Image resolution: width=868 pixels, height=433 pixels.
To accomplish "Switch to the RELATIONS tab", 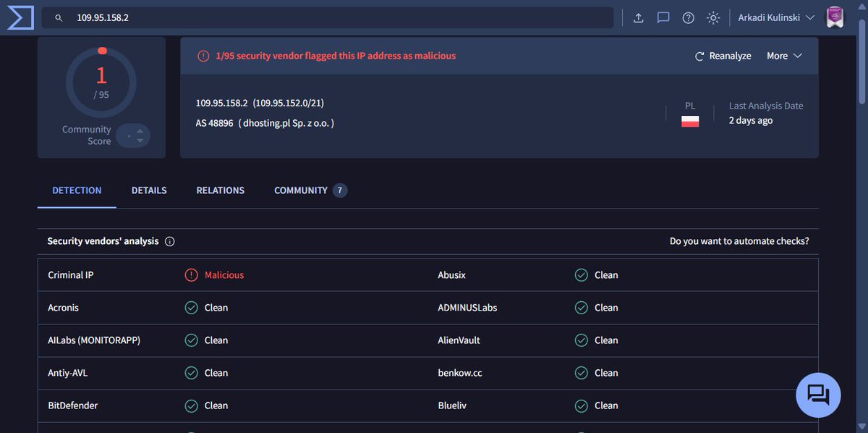I will [220, 190].
